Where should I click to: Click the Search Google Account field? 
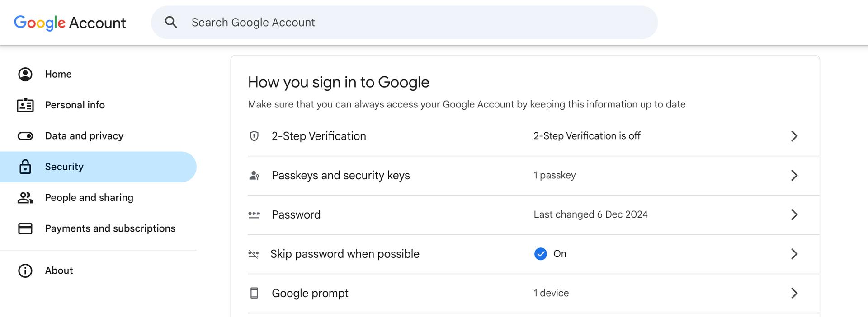pos(316,22)
